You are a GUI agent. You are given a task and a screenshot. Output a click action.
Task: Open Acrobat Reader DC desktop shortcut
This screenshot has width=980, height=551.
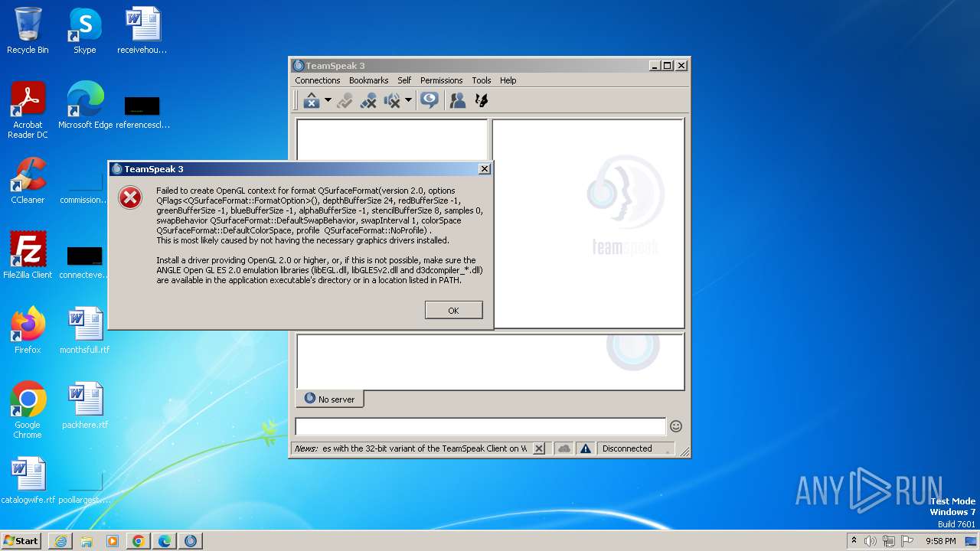(x=28, y=111)
